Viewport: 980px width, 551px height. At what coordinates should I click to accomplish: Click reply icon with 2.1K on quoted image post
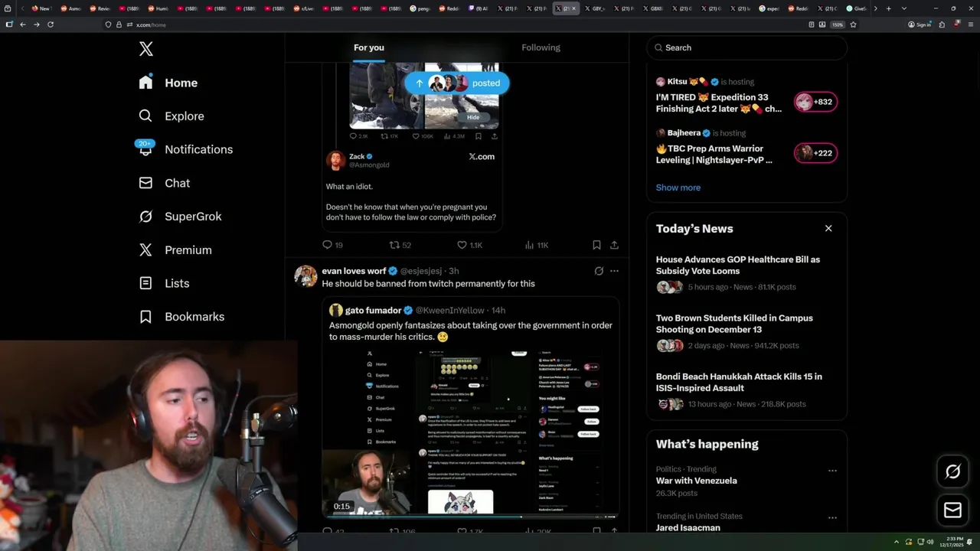click(358, 136)
